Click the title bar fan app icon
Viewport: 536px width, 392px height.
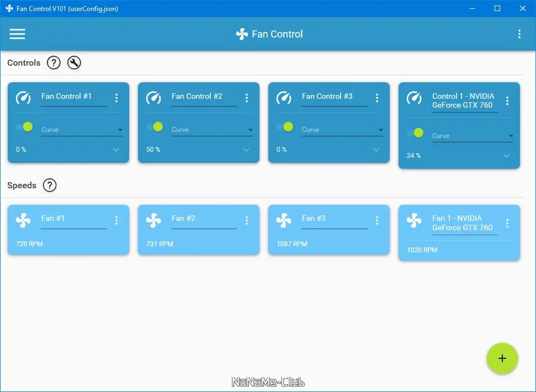click(9, 8)
